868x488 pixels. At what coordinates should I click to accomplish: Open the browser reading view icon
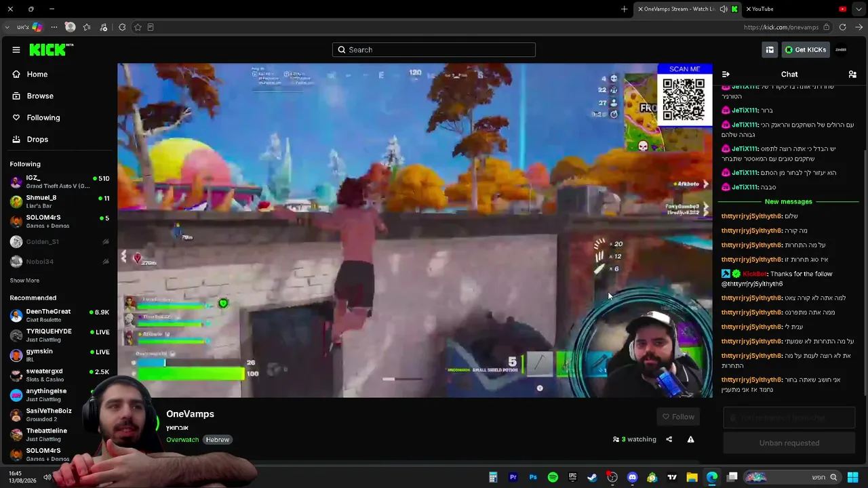tap(151, 27)
